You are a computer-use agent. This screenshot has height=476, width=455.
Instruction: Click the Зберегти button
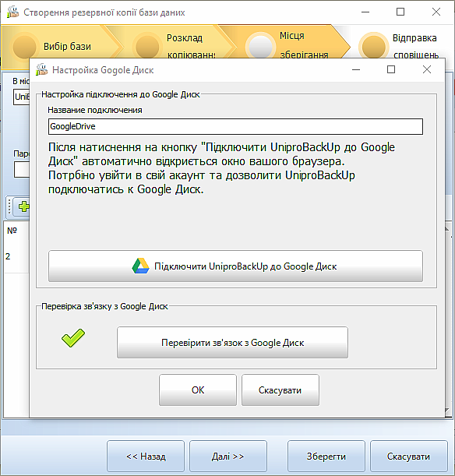[326, 457]
